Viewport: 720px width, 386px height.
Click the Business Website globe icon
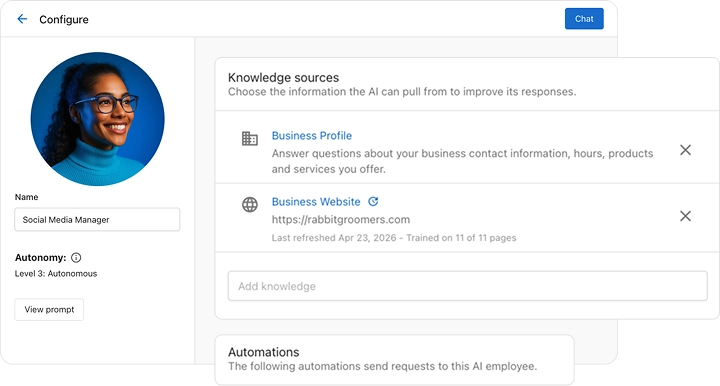pos(250,204)
